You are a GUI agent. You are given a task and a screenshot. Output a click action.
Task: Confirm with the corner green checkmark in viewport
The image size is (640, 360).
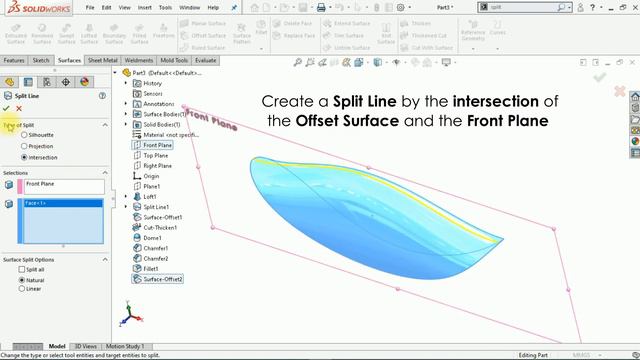(599, 77)
